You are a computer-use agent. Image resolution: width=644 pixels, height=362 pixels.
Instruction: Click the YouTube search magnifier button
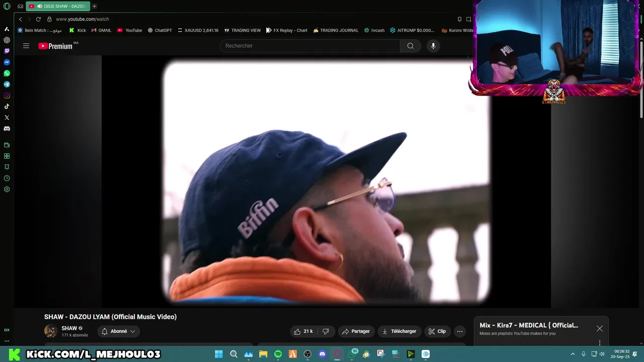(x=411, y=46)
